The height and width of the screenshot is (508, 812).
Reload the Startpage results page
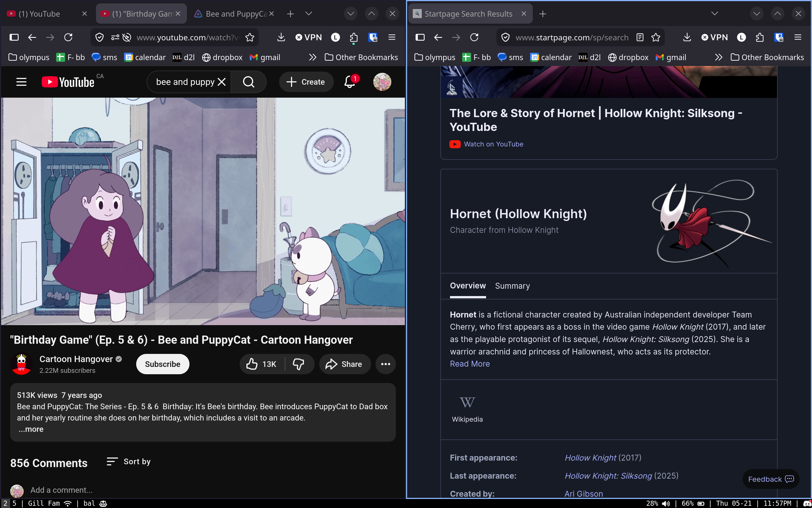click(474, 37)
